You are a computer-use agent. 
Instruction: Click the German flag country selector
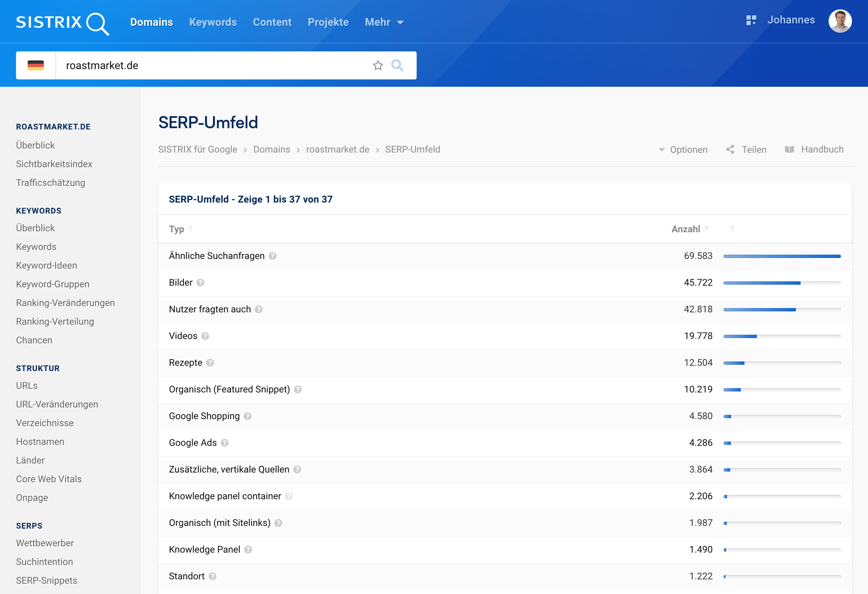[36, 65]
